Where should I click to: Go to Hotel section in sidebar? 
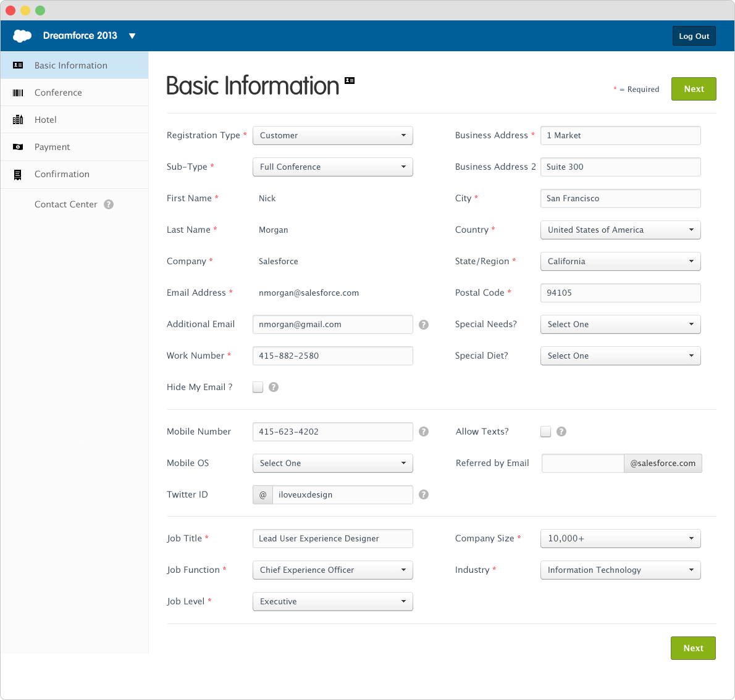(75, 120)
